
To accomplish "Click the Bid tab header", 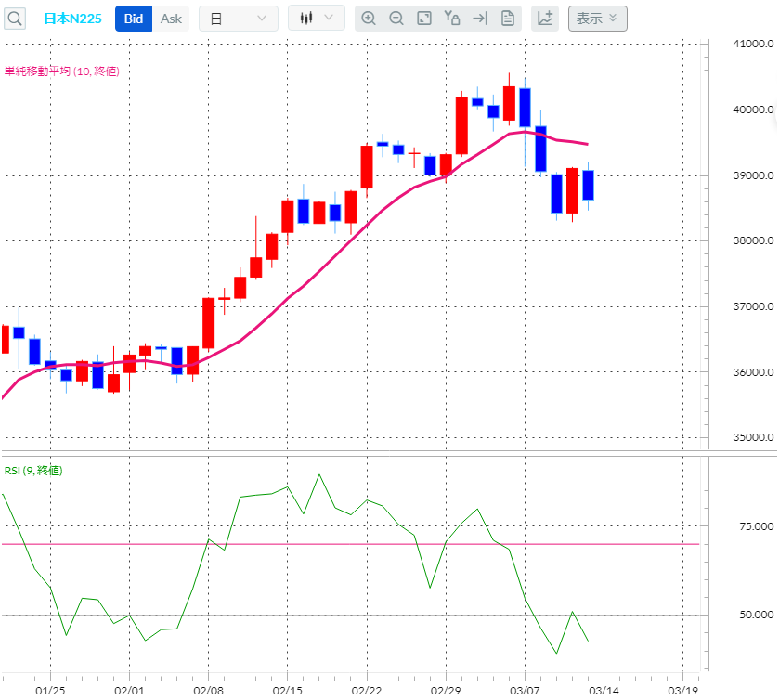I will click(x=133, y=18).
